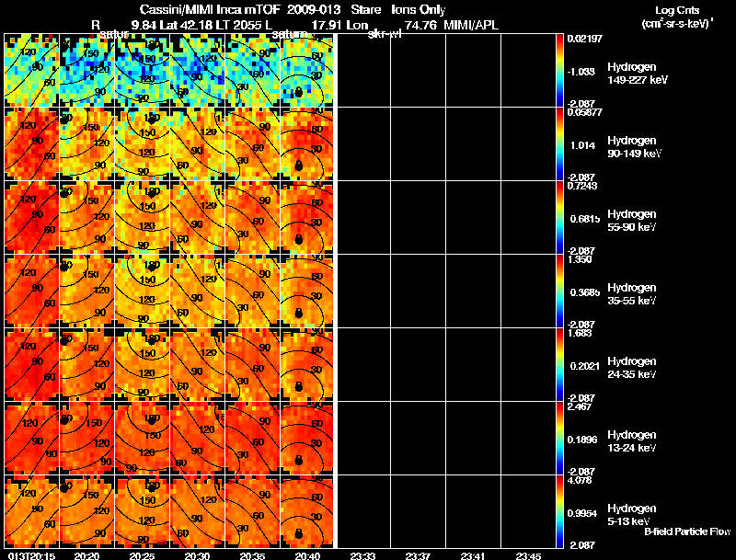Viewport: 736px width, 560px height.
Task: Click the '20:40' time axis label
Action: coord(307,556)
